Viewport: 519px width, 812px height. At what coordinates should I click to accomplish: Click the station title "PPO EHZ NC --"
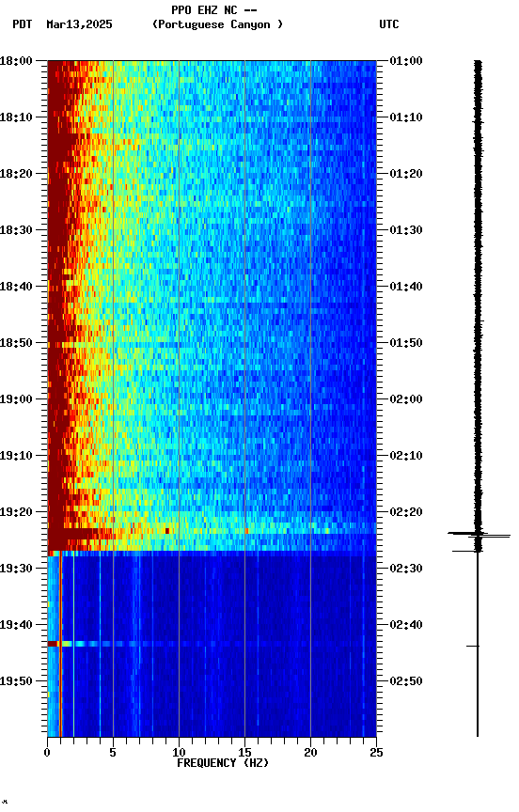click(214, 9)
